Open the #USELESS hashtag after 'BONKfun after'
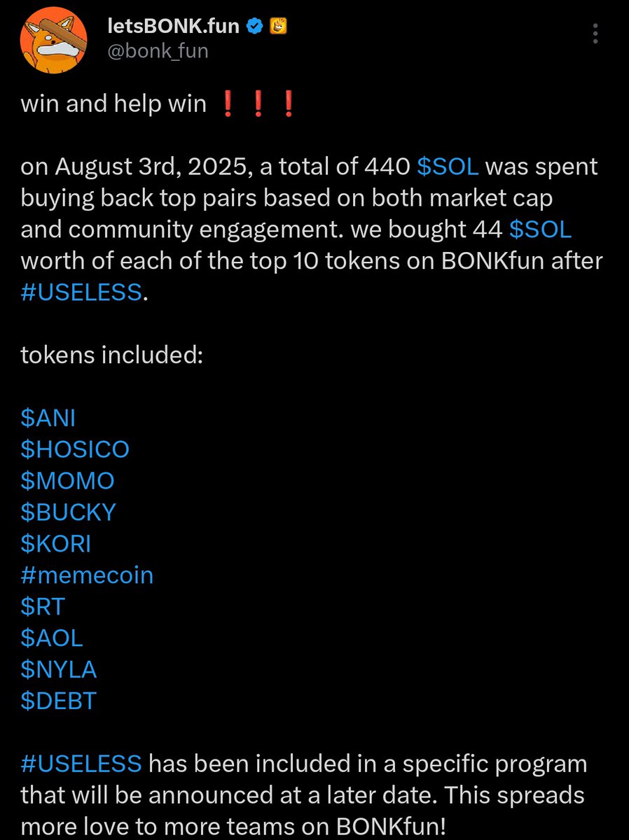 click(81, 291)
